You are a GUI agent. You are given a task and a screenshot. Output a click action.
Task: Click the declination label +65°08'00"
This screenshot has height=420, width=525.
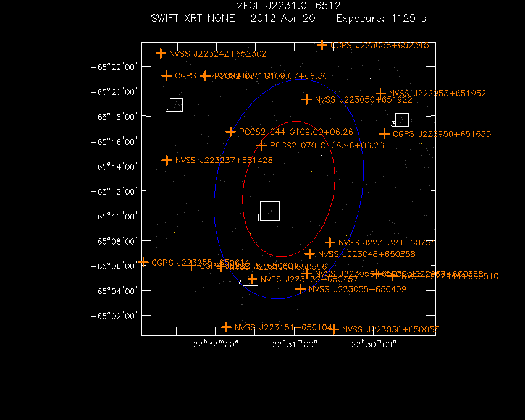[x=115, y=241]
